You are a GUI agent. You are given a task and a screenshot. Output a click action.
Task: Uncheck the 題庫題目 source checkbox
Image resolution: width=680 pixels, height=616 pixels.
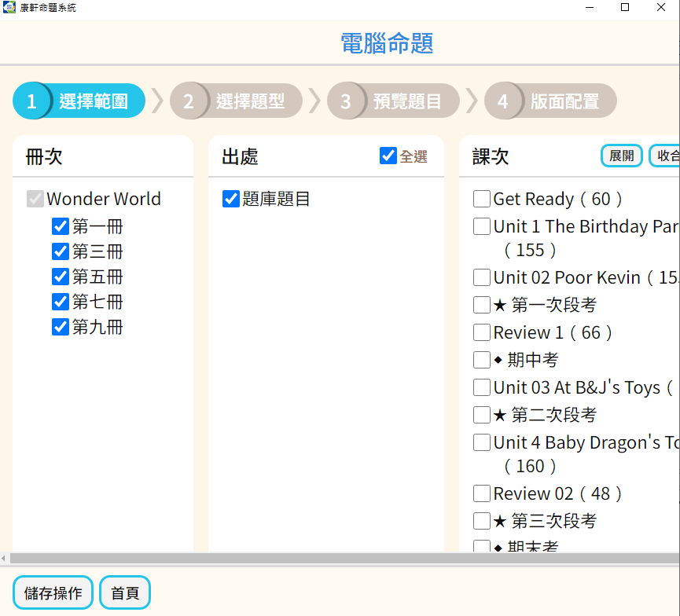[230, 199]
